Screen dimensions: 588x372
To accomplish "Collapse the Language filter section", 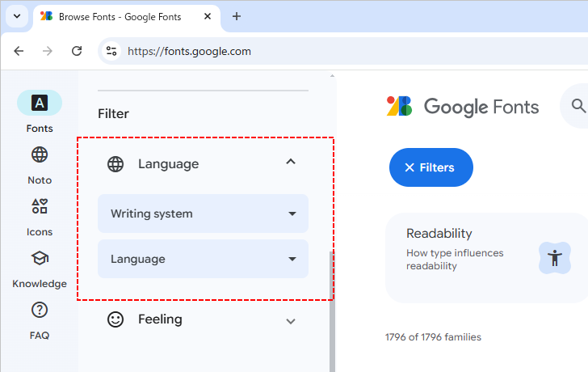I will (x=291, y=163).
